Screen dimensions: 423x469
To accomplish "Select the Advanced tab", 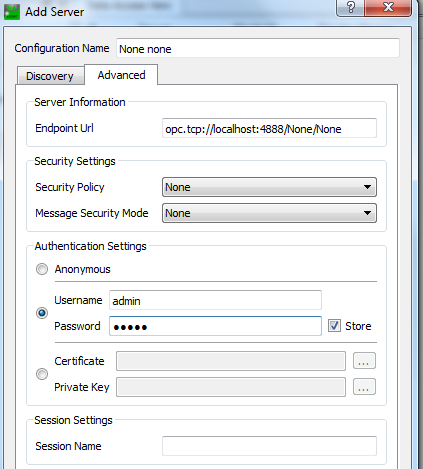I will 121,75.
